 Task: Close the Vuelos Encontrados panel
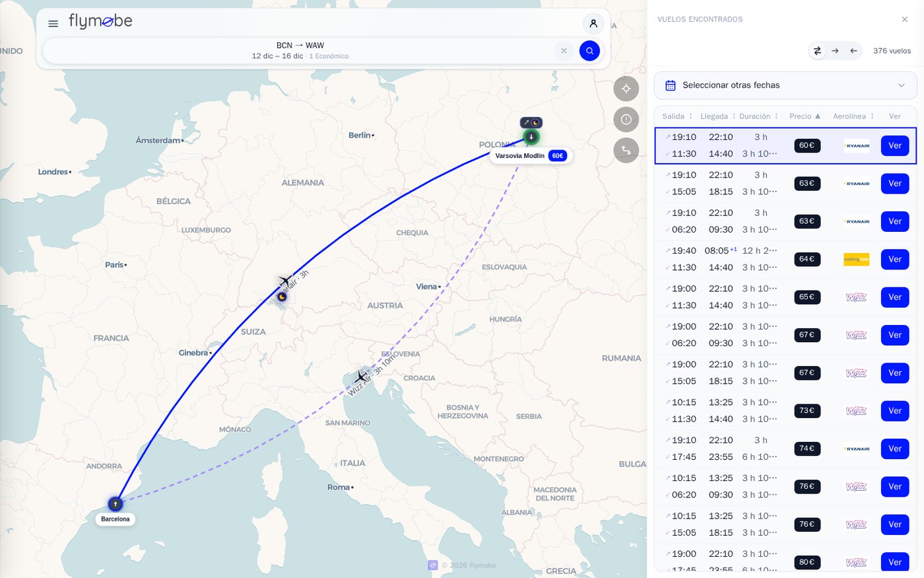tap(905, 19)
